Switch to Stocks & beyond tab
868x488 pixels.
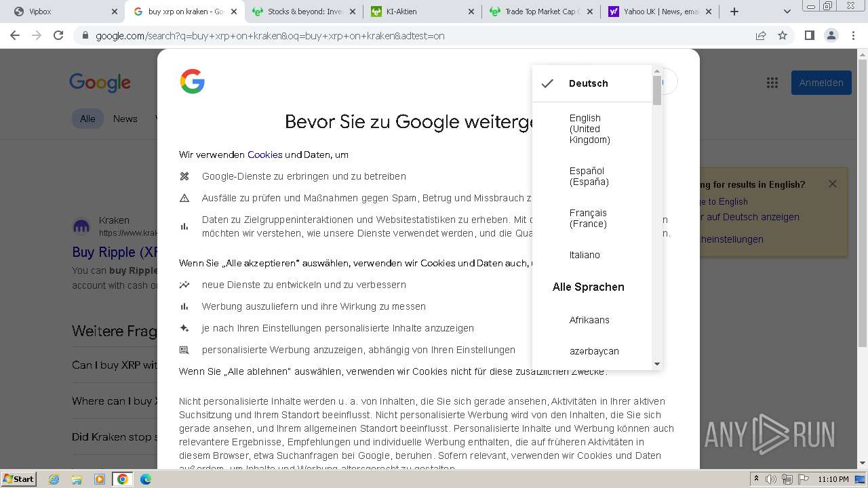(x=304, y=12)
